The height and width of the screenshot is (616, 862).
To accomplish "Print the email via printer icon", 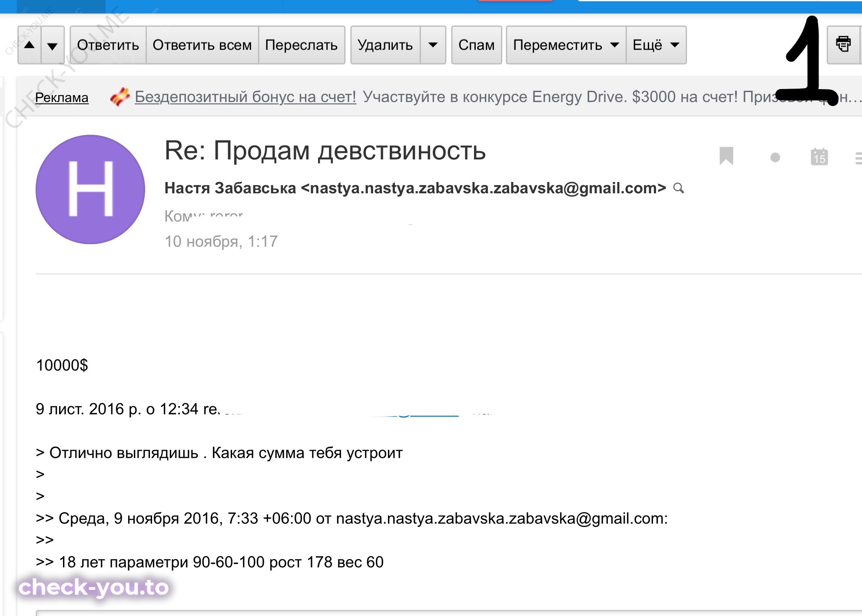I will pyautogui.click(x=843, y=44).
